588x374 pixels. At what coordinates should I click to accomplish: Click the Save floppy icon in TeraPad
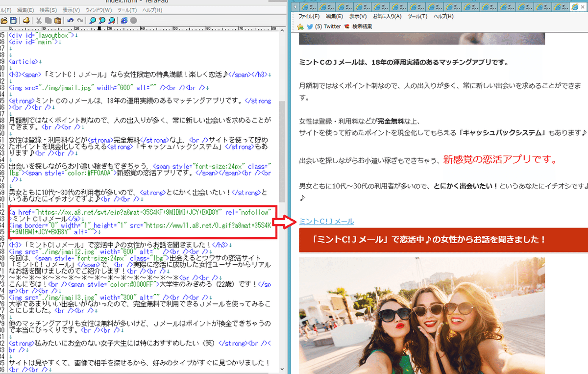[13, 21]
